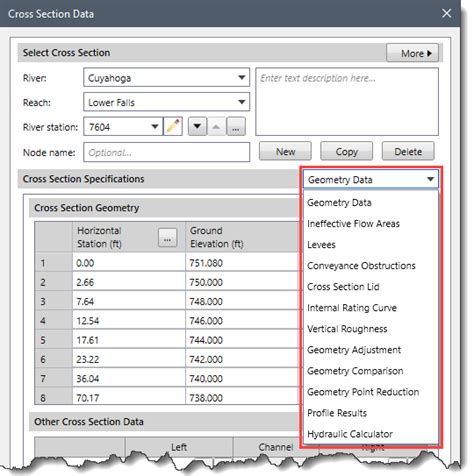Click the Ground Elevation (ft) column header
Screen dimensions: 474x476
pos(242,237)
